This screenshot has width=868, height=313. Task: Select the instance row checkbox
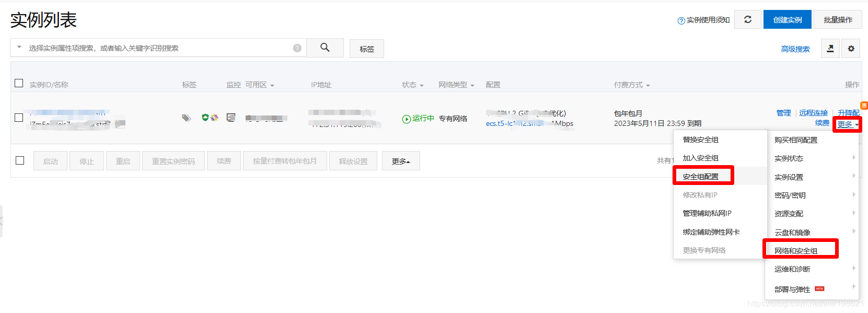(19, 118)
